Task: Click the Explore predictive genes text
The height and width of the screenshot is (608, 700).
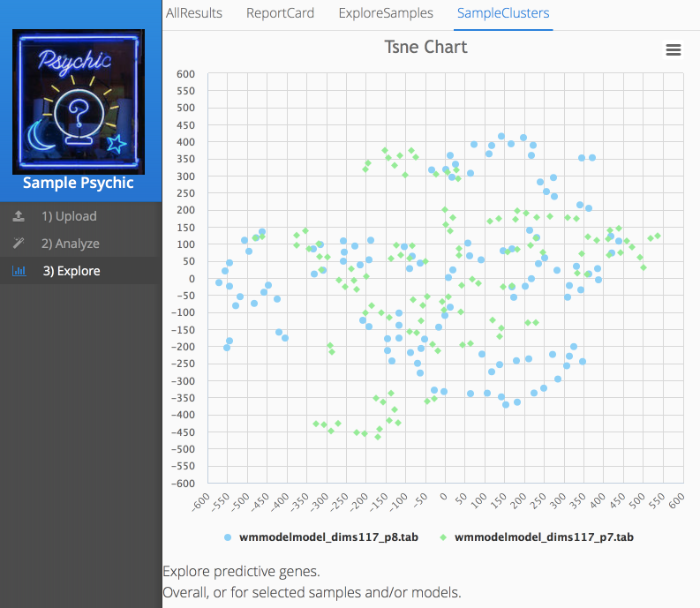Action: [241, 571]
